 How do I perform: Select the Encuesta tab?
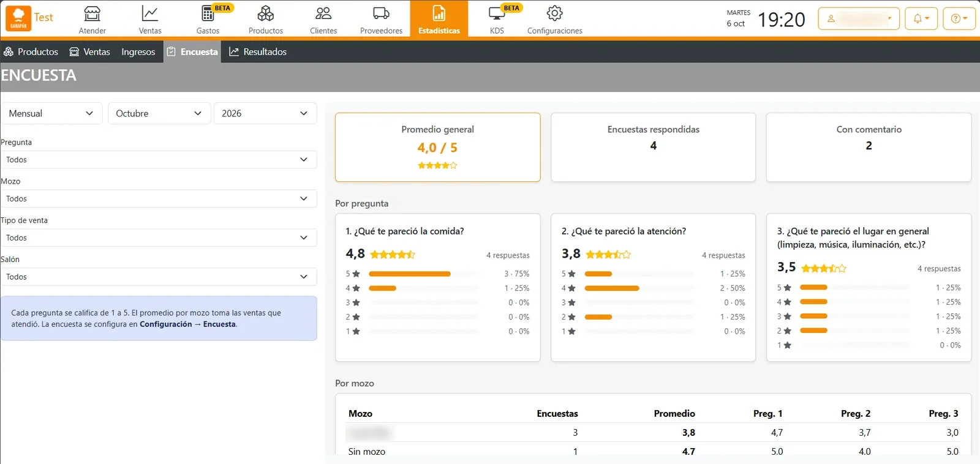coord(192,52)
